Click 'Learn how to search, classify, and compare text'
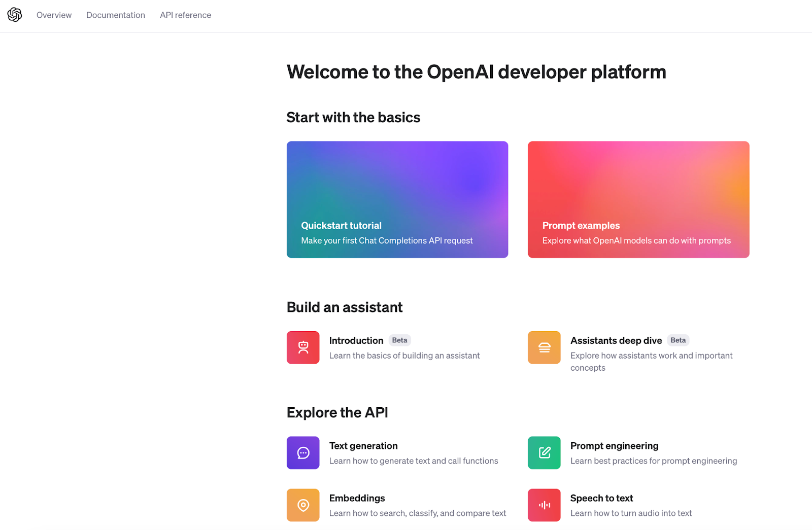Screen dimensions: 812x530 418,513
